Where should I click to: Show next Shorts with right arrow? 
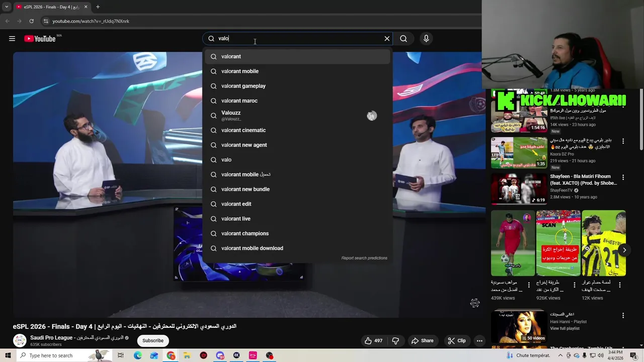(x=624, y=250)
